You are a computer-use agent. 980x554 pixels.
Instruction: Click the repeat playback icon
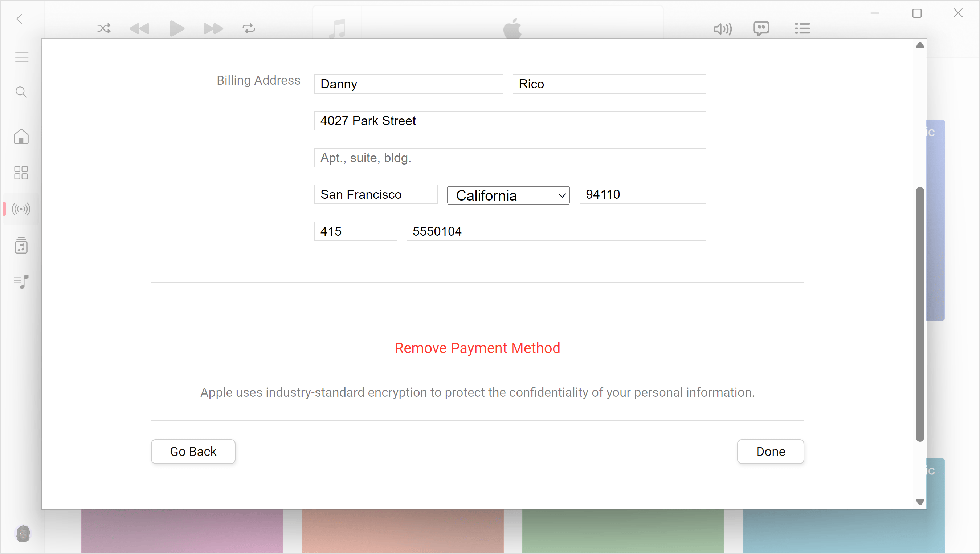[x=249, y=28]
